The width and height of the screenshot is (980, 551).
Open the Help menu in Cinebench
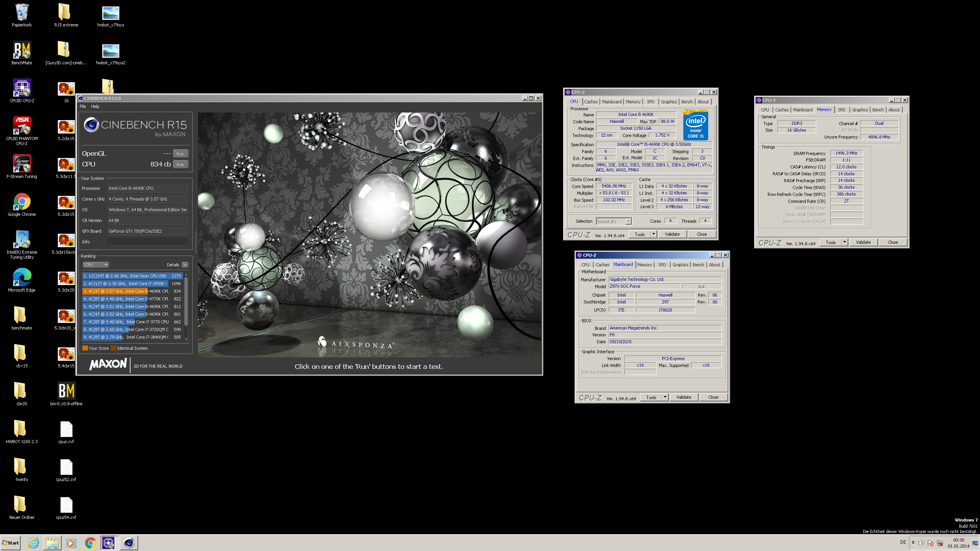95,106
